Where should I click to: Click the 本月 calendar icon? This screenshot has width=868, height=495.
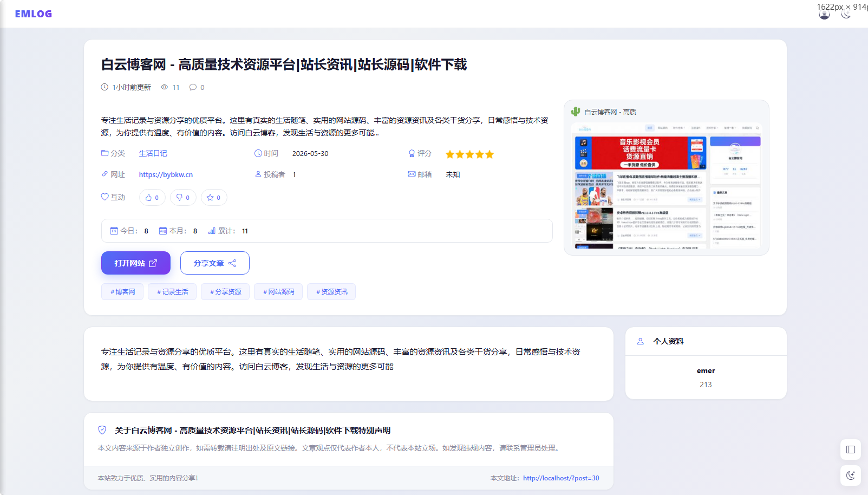coord(163,231)
